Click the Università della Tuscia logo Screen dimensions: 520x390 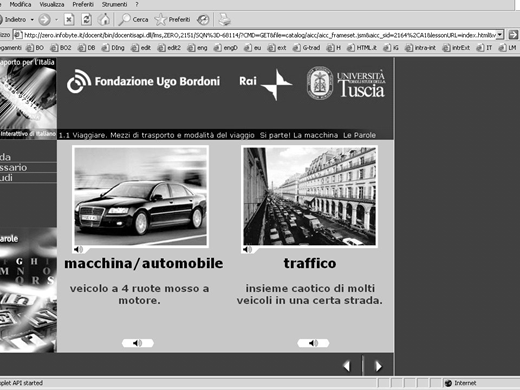(x=346, y=83)
